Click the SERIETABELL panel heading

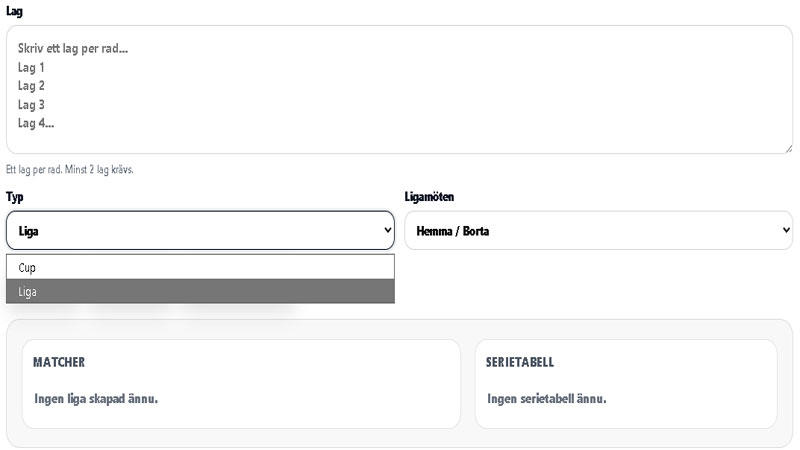pos(520,362)
